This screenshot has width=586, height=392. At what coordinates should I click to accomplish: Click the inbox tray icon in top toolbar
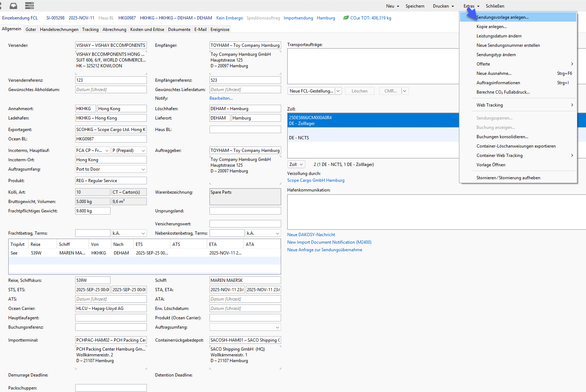click(x=13, y=6)
